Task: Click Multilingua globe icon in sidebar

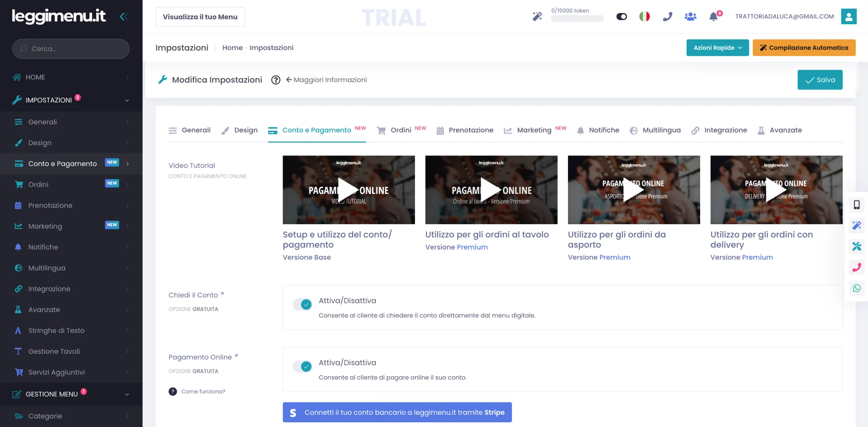Action: (x=18, y=268)
